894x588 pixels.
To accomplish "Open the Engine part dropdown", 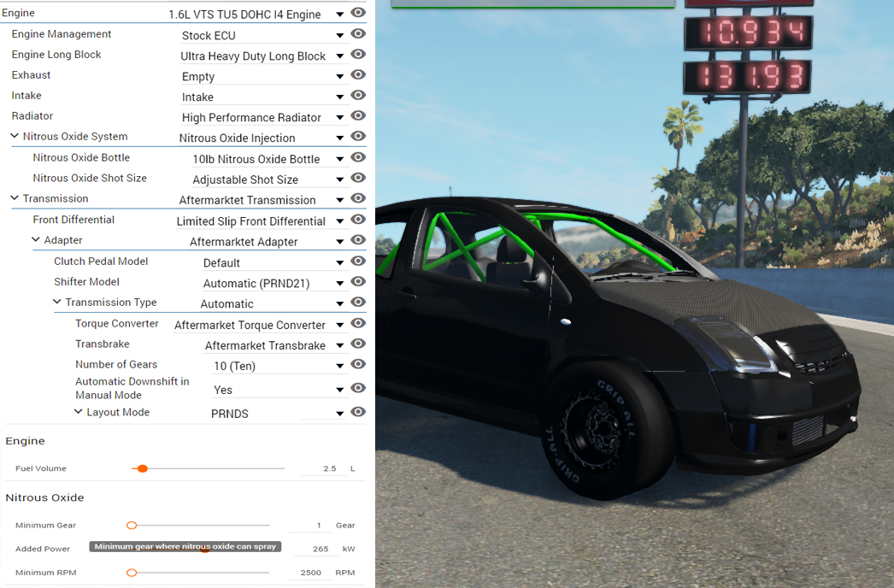I will pyautogui.click(x=256, y=15).
